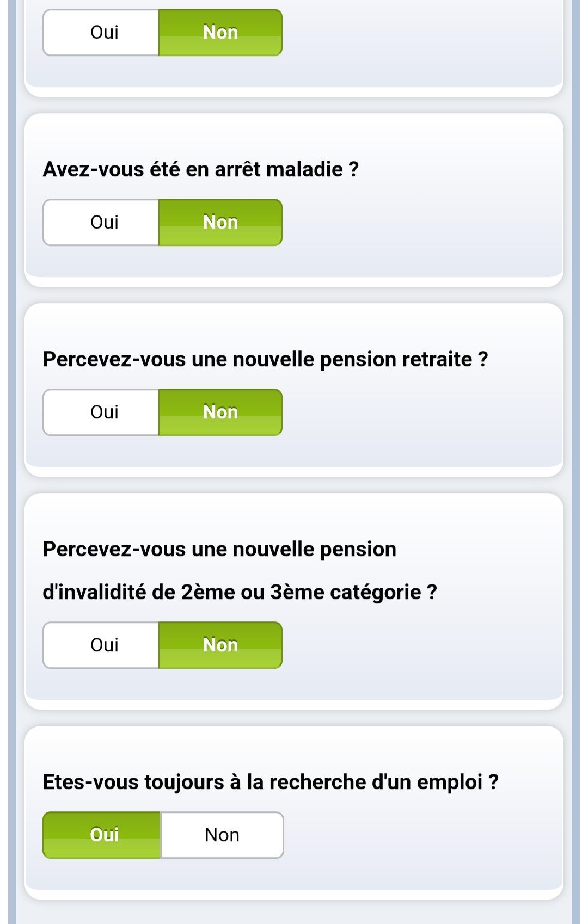Image resolution: width=588 pixels, height=924 pixels.
Task: Click empty area right of arrêt maladie Non button
Action: pyautogui.click(x=419, y=222)
